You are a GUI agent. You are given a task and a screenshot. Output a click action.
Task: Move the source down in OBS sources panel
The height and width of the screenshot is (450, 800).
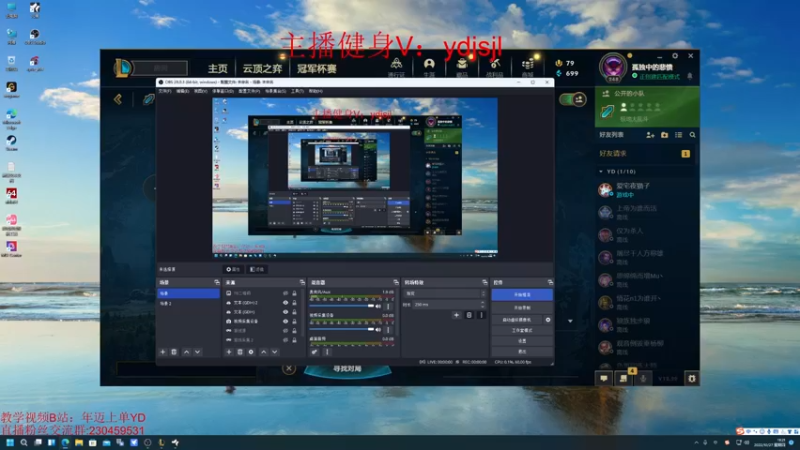(274, 352)
